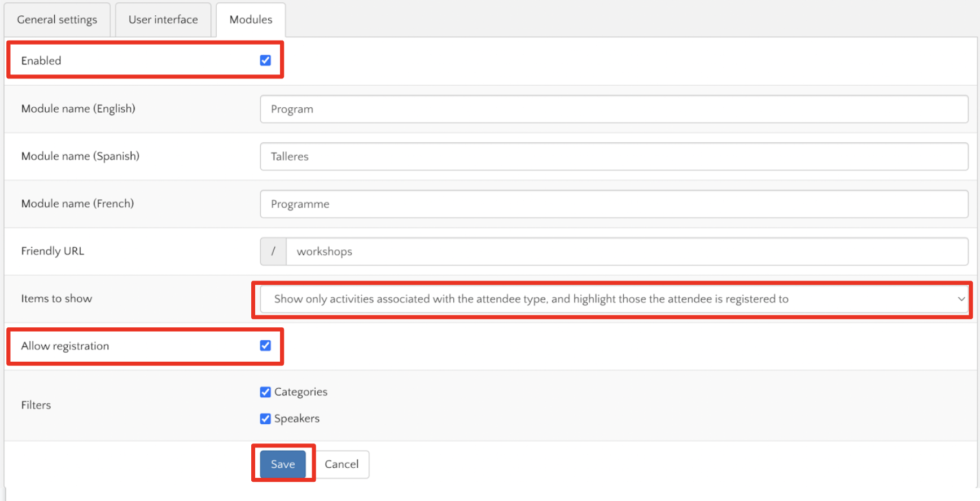This screenshot has width=980, height=501.
Task: Edit the French module name field
Action: [614, 204]
